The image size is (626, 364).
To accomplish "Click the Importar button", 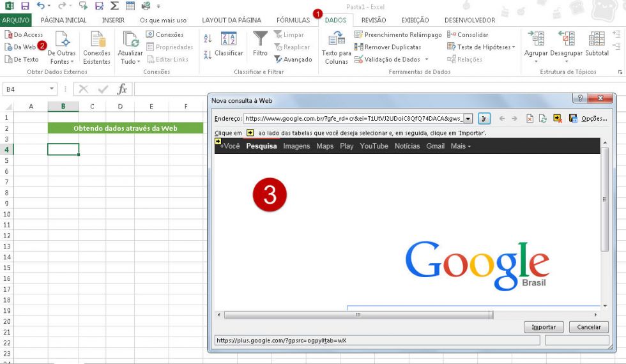I will [x=544, y=327].
